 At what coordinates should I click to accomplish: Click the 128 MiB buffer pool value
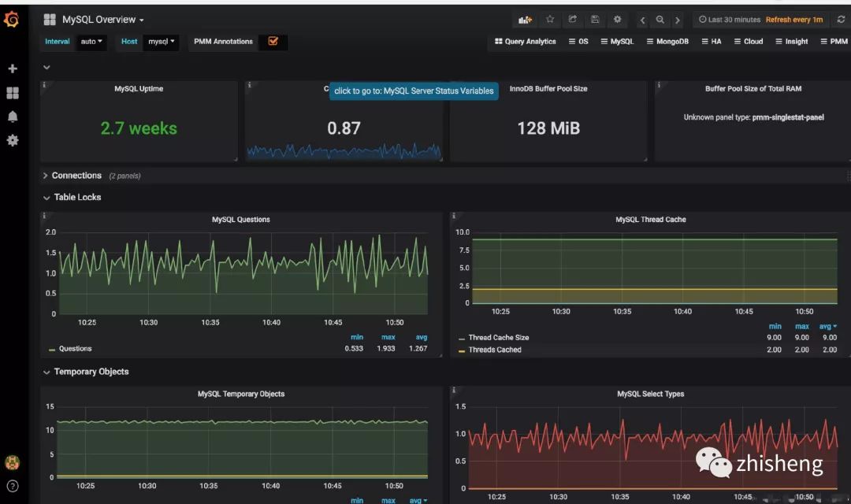point(548,128)
